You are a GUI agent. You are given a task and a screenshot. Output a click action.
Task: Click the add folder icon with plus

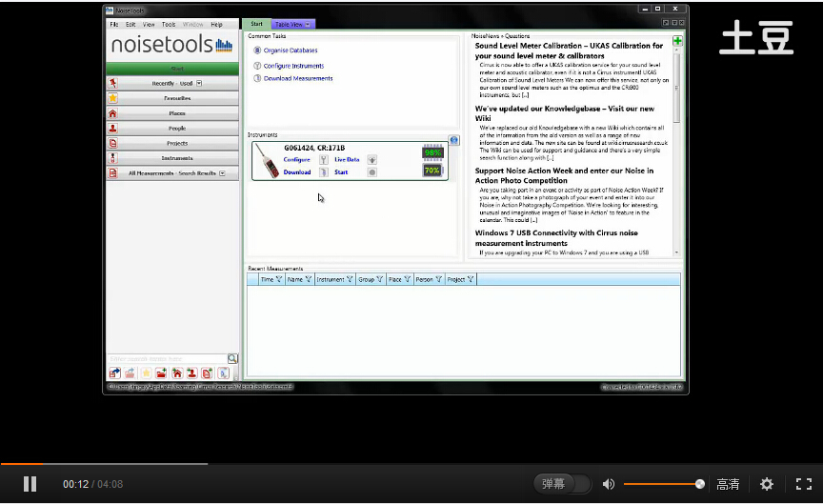(x=161, y=373)
